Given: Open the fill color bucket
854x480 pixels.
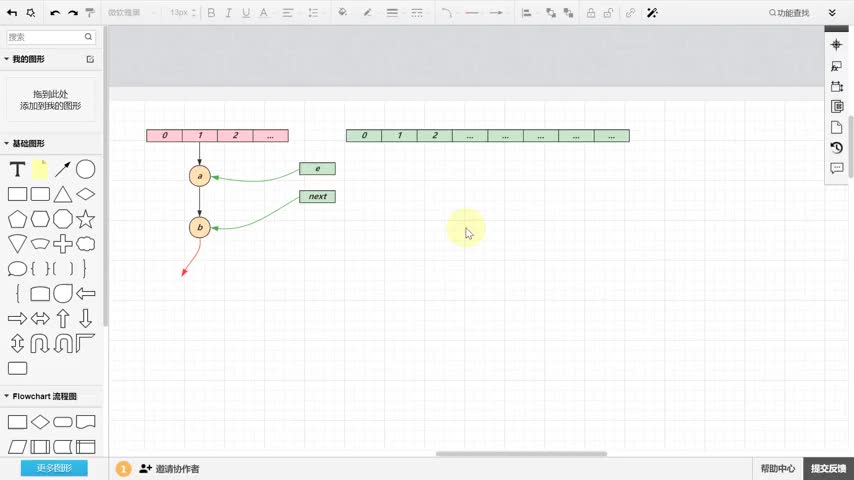Looking at the screenshot, I should click(x=343, y=13).
